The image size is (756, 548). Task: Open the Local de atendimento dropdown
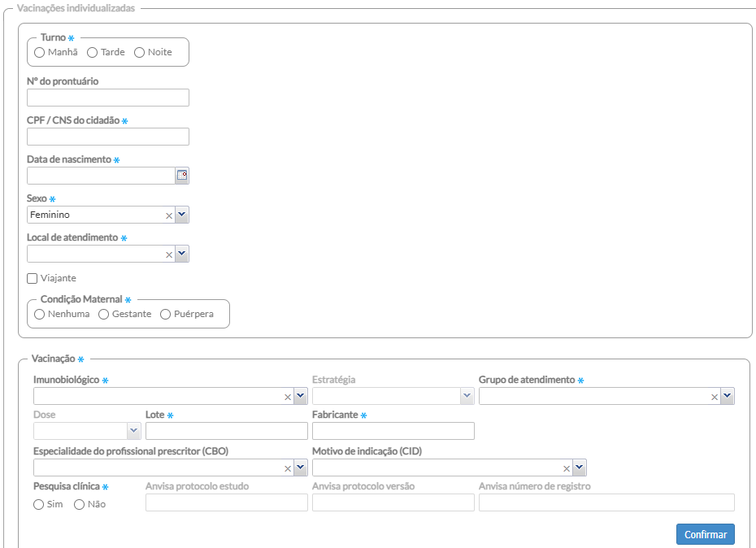coord(182,254)
